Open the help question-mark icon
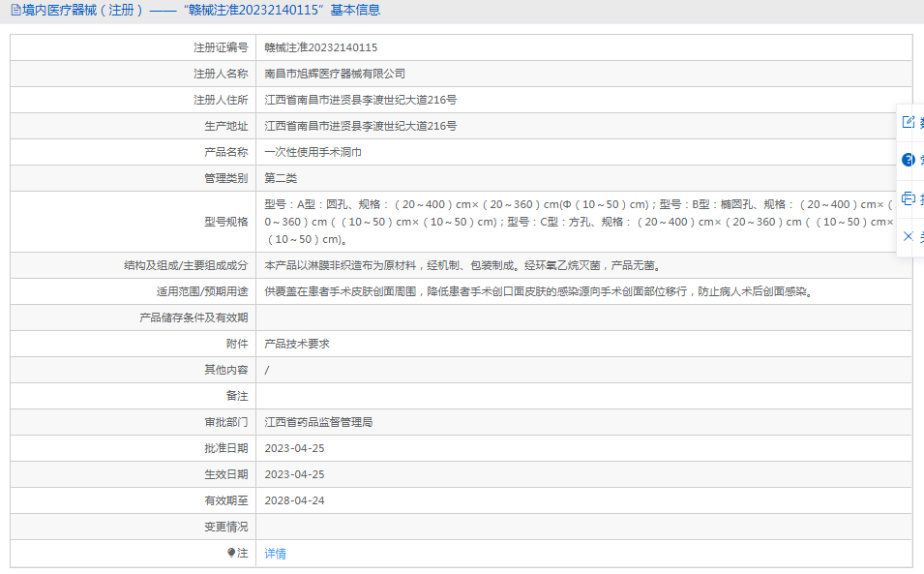Screen dimensions: 924x574 coord(909,160)
